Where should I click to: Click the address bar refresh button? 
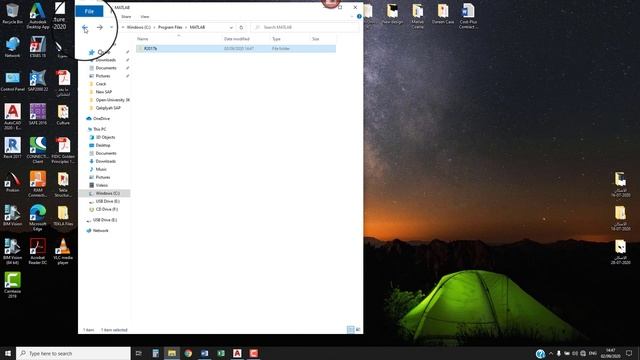click(241, 27)
